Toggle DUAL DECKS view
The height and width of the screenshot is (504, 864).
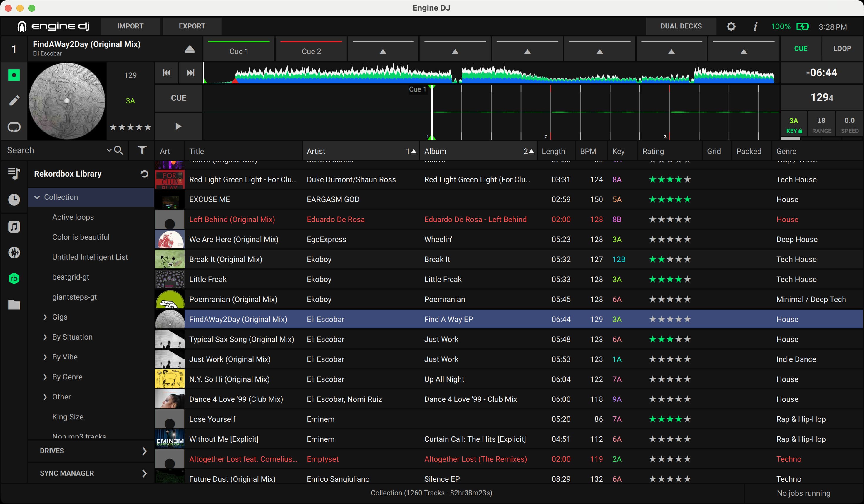tap(681, 26)
